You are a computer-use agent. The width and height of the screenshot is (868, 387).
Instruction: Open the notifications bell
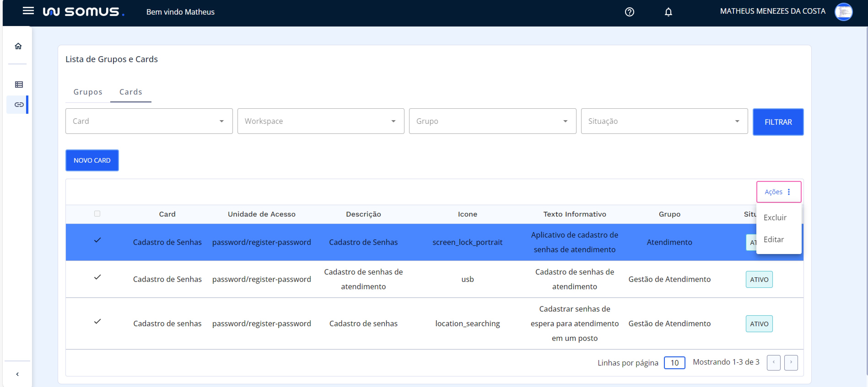[668, 12]
